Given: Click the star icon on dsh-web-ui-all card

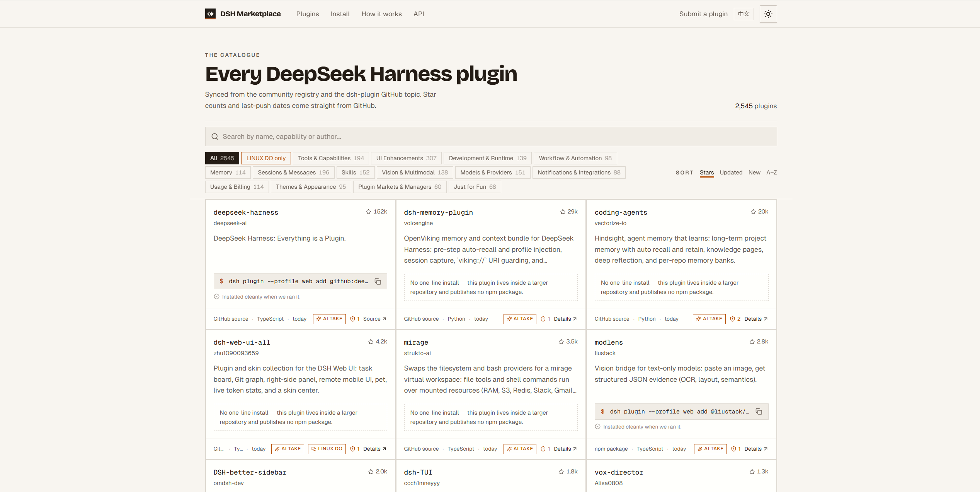Looking at the screenshot, I should (x=371, y=342).
